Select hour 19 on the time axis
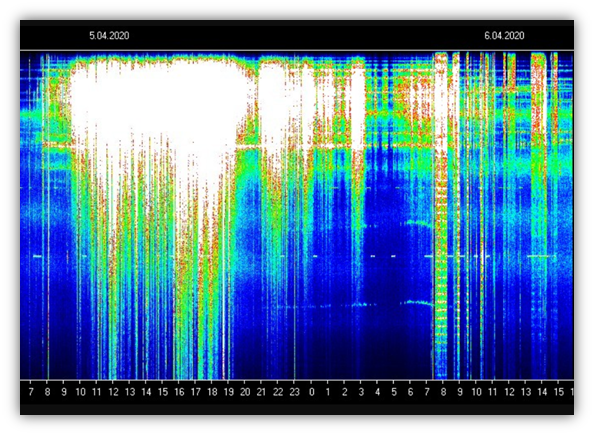 (228, 392)
